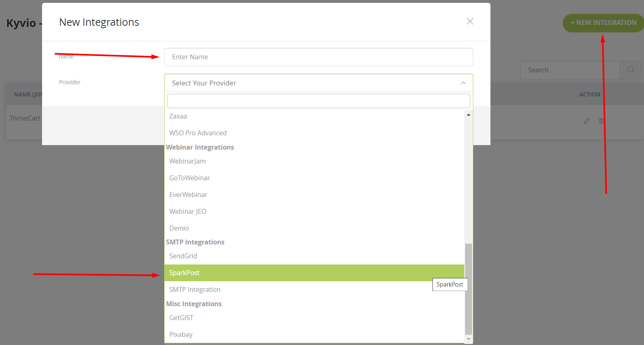Select the highlighted SparkPost option
The height and width of the screenshot is (345, 644).
(314, 273)
